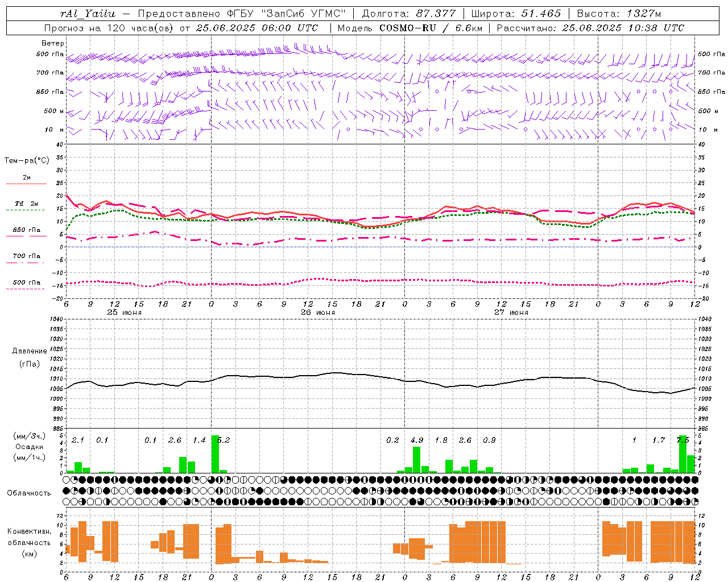Click the '25 июня' date label
Viewport: 728px width, 582px height.
(125, 313)
